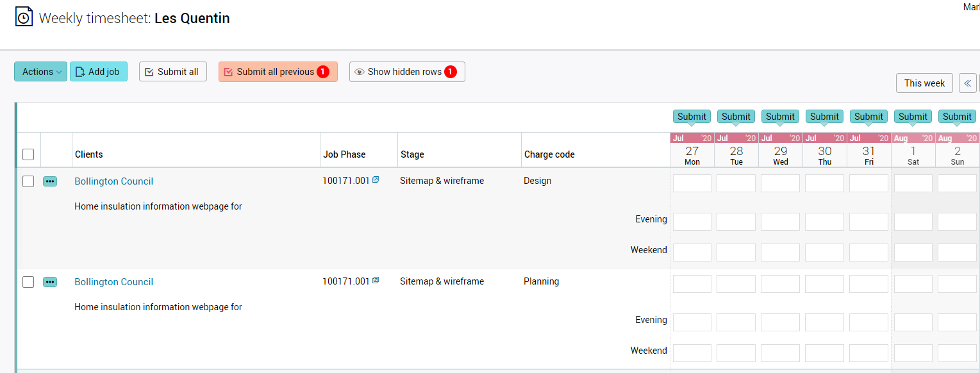Click Submit all previous button

tap(278, 72)
